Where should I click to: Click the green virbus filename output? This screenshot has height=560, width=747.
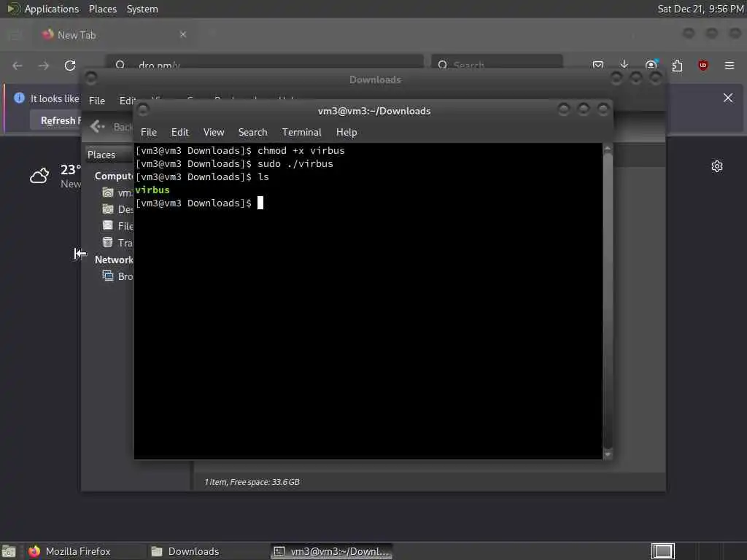[152, 190]
